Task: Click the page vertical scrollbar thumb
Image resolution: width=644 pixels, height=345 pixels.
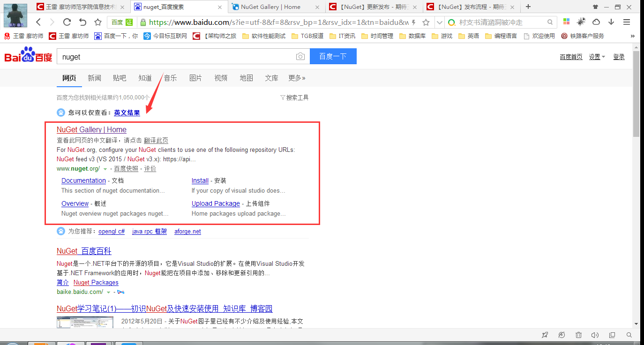Action: (636, 94)
